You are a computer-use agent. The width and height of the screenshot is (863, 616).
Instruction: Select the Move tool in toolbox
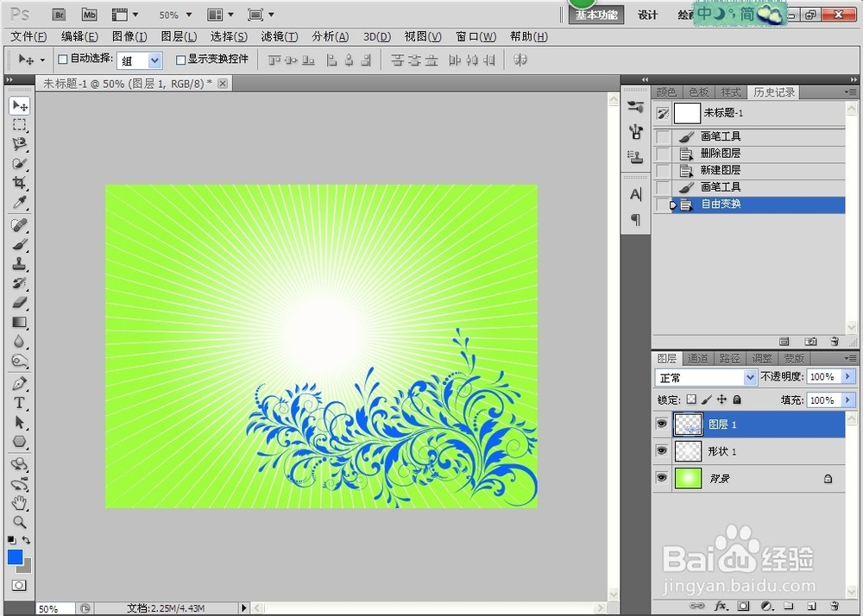[20, 105]
